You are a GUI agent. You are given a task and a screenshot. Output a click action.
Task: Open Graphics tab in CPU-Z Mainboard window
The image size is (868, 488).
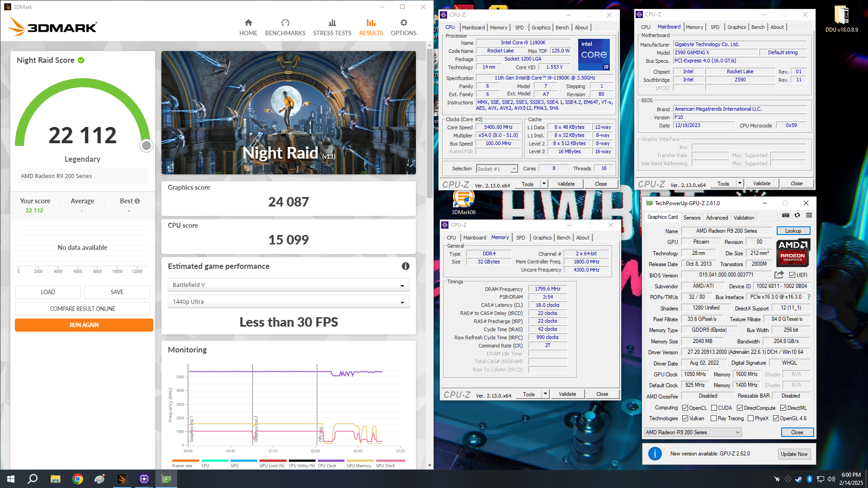[736, 27]
